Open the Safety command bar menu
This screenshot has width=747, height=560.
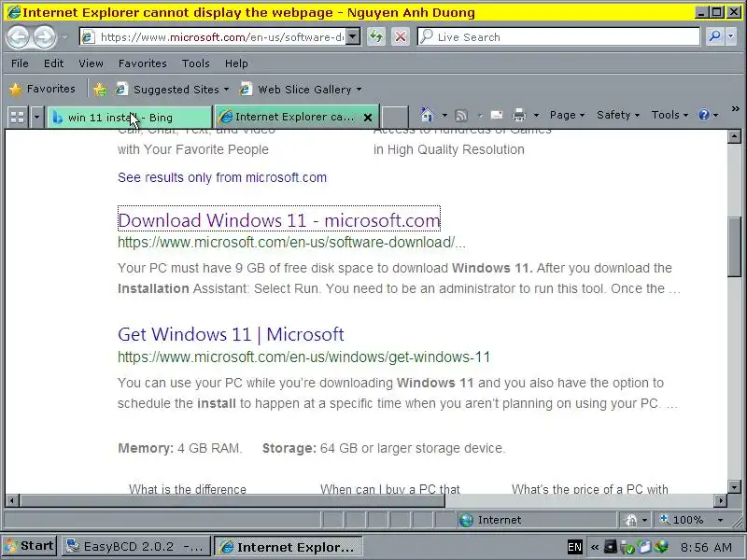click(618, 115)
